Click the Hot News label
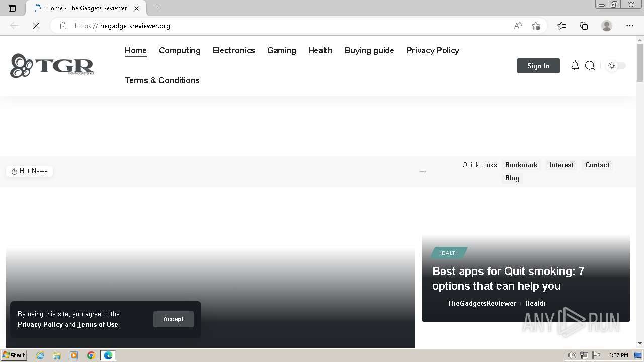The image size is (644, 362). [x=30, y=171]
